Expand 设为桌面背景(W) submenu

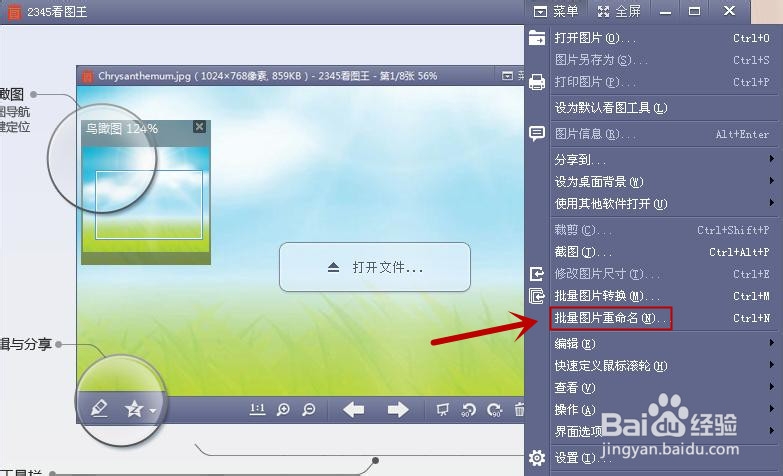click(x=662, y=182)
